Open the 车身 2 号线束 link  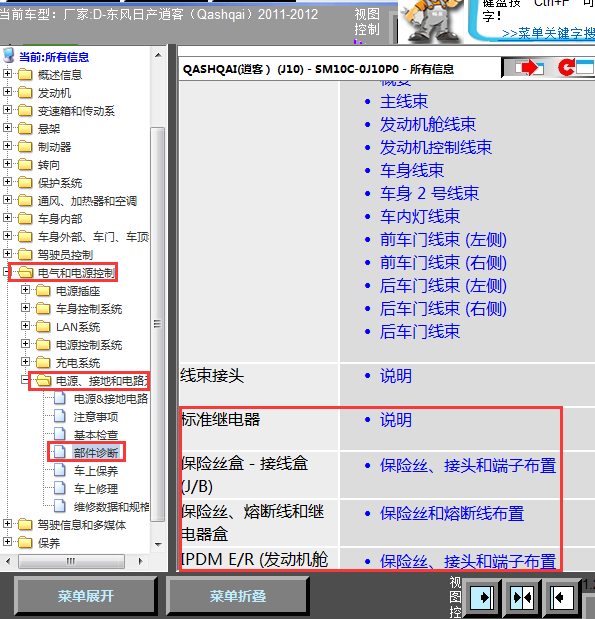(x=430, y=193)
